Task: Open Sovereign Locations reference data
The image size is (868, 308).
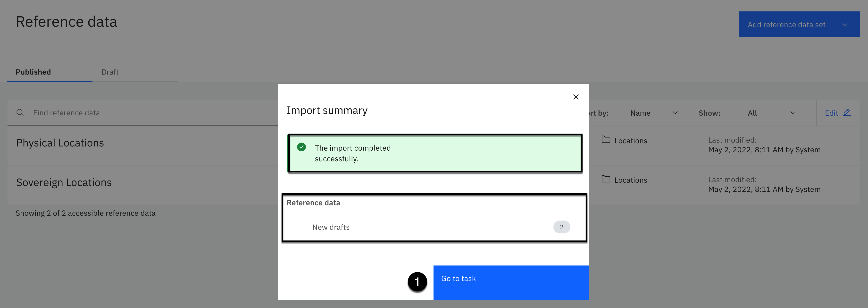Action: tap(64, 182)
